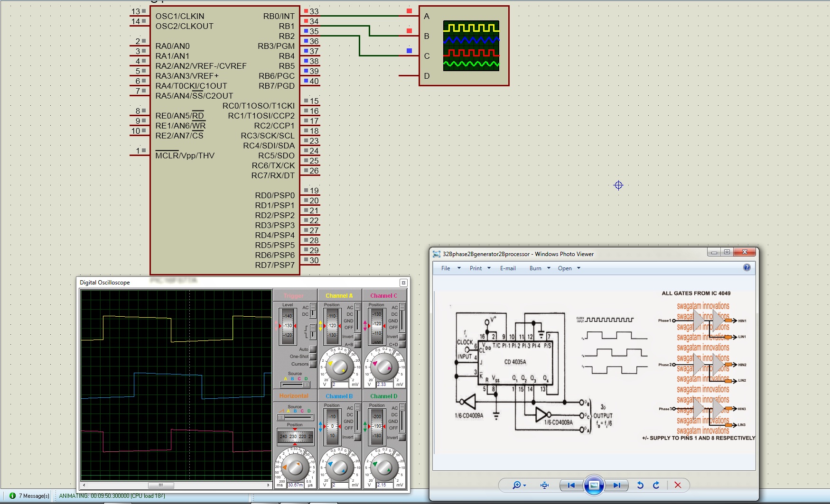The image size is (830, 504).
Task: Open the Print dropdown in Photo Viewer
Action: click(480, 268)
